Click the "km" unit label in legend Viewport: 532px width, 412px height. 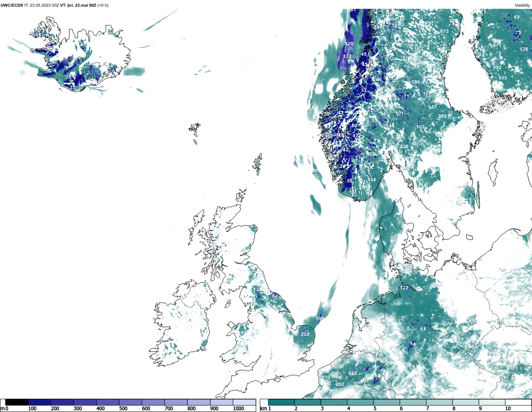tap(263, 409)
